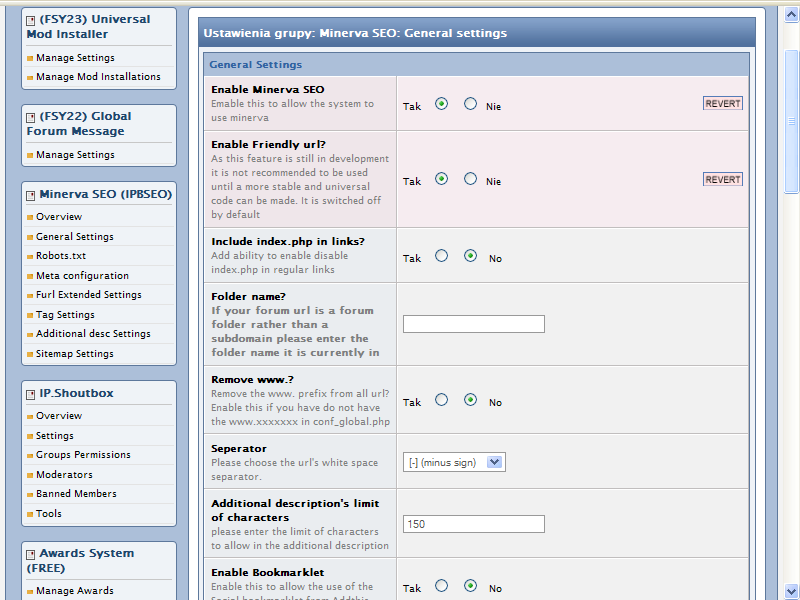Click the additional description character limit field

coord(473,524)
